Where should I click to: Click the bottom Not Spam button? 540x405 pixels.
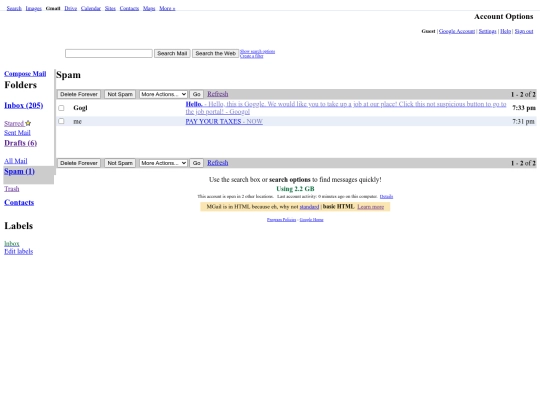click(x=120, y=163)
